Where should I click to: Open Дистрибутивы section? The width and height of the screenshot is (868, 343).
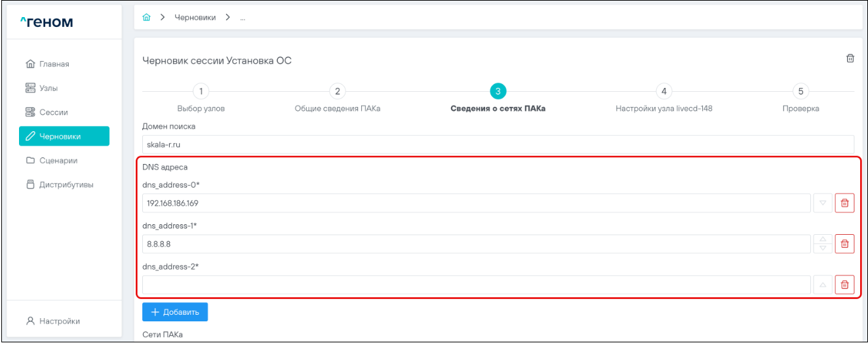pos(66,185)
